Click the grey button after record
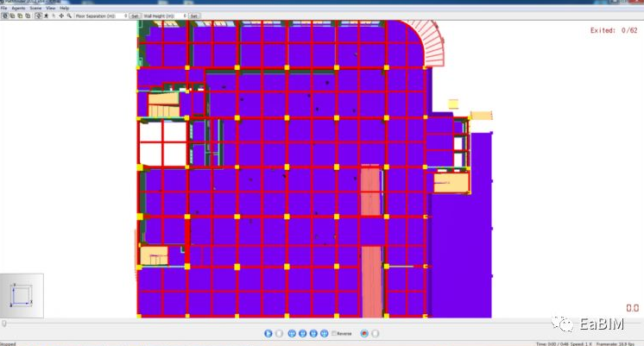This screenshot has width=644, height=346. (376, 334)
